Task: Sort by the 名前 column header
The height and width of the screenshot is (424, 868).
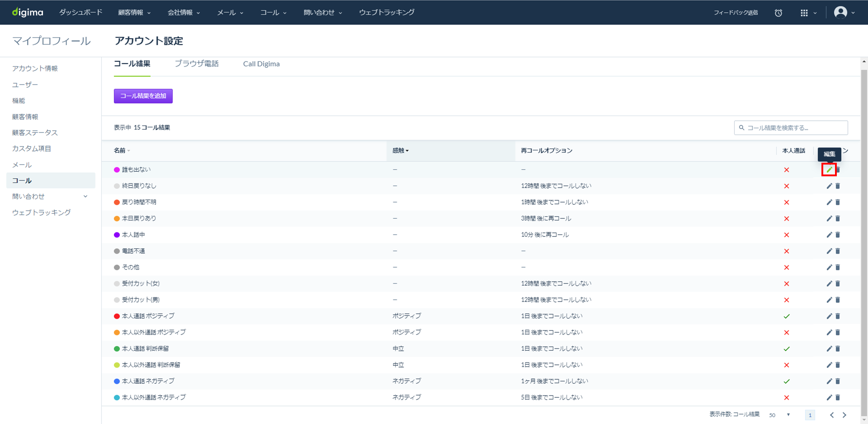Action: pos(122,151)
